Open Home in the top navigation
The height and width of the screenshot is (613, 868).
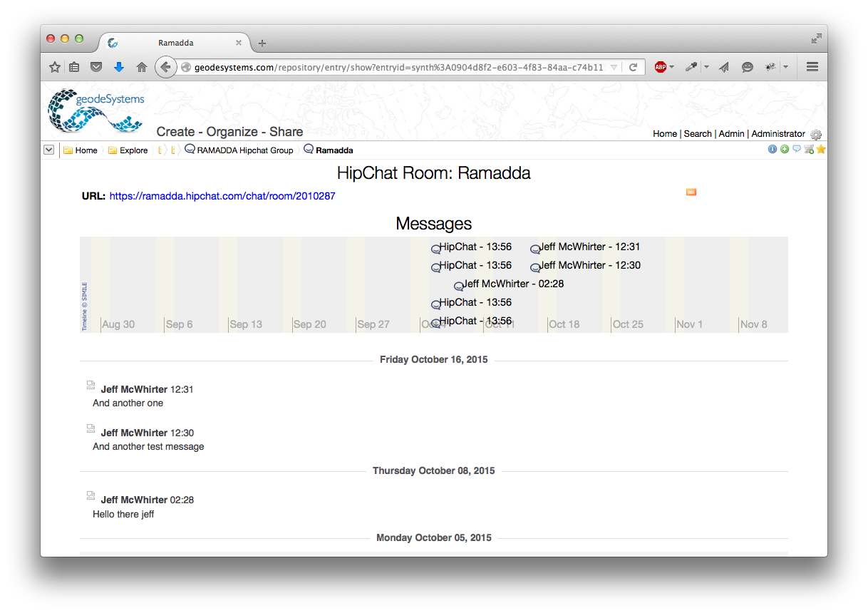[x=665, y=134]
